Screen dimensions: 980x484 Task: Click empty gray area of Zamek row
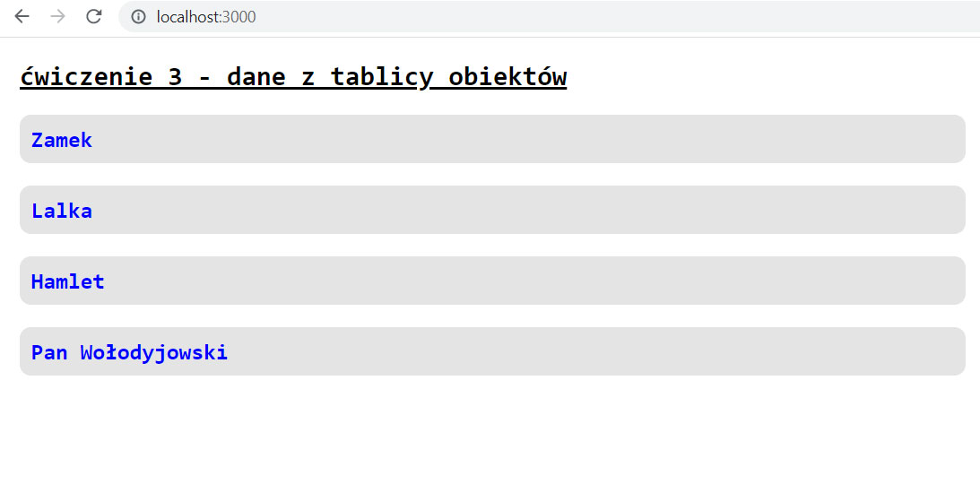538,140
